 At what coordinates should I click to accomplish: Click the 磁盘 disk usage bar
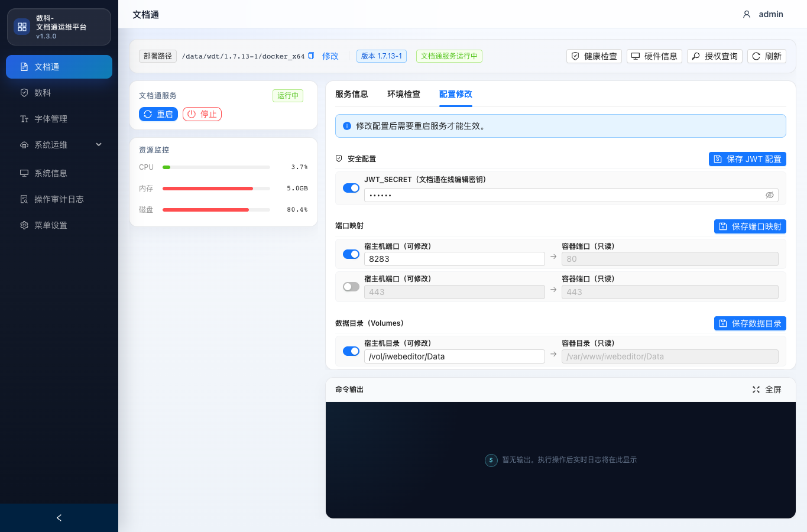(x=216, y=210)
